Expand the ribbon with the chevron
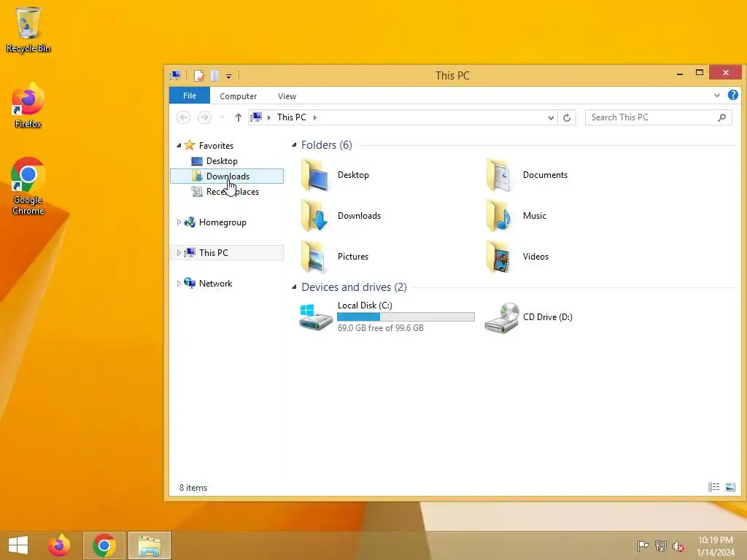747x560 pixels. (717, 96)
